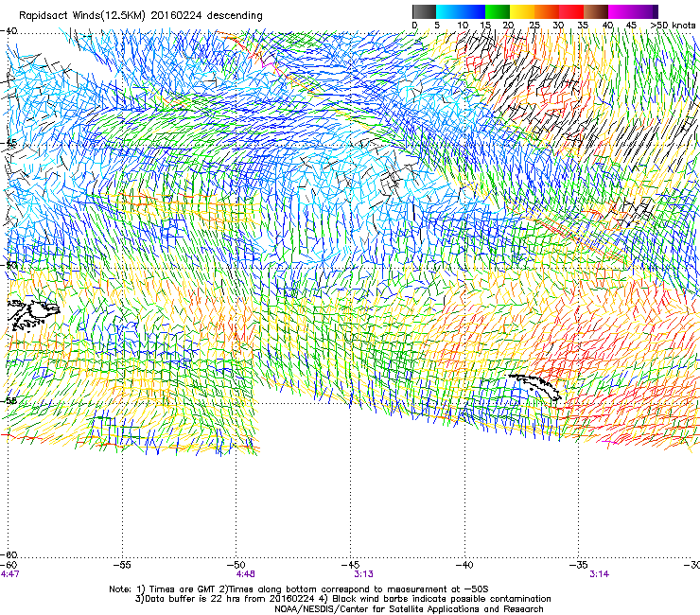700x615 pixels.
Task: Click the chart title 'Rapidsact Winds(12.5KM) 20160224 descending'
Action: (x=141, y=15)
